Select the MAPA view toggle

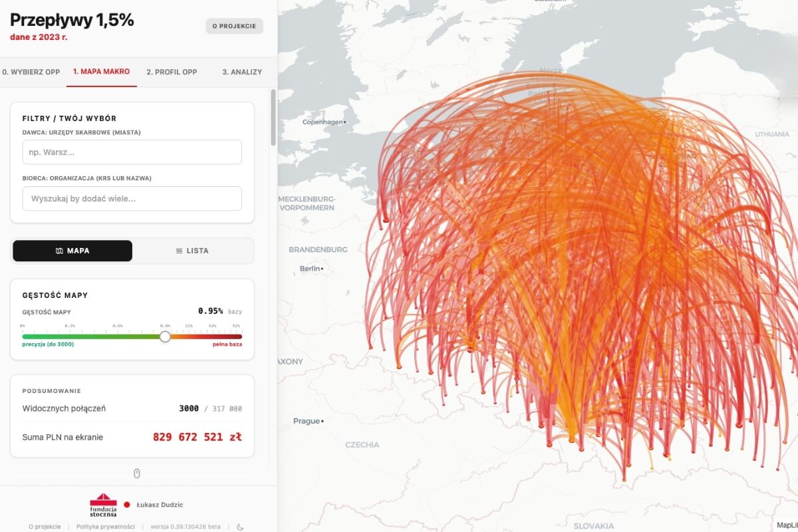click(x=72, y=251)
